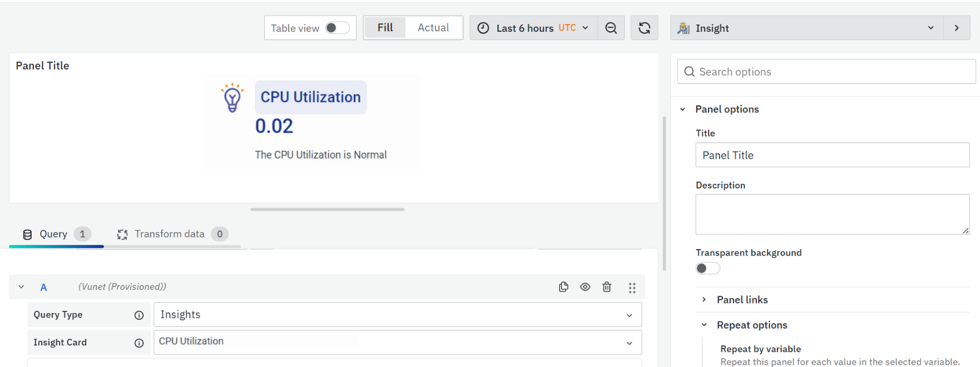980x367 pixels.
Task: Click the lightbulb icon beside CPU Utilization
Action: (x=232, y=98)
